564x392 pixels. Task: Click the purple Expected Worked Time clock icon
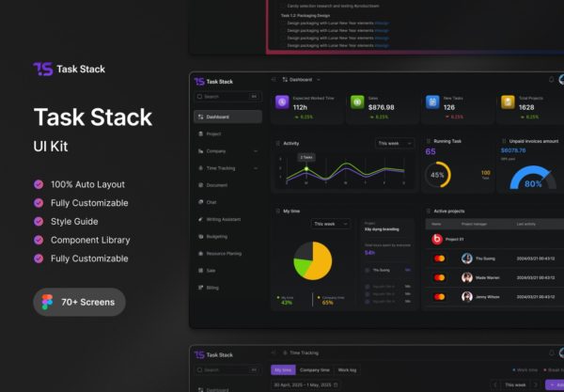(x=282, y=102)
